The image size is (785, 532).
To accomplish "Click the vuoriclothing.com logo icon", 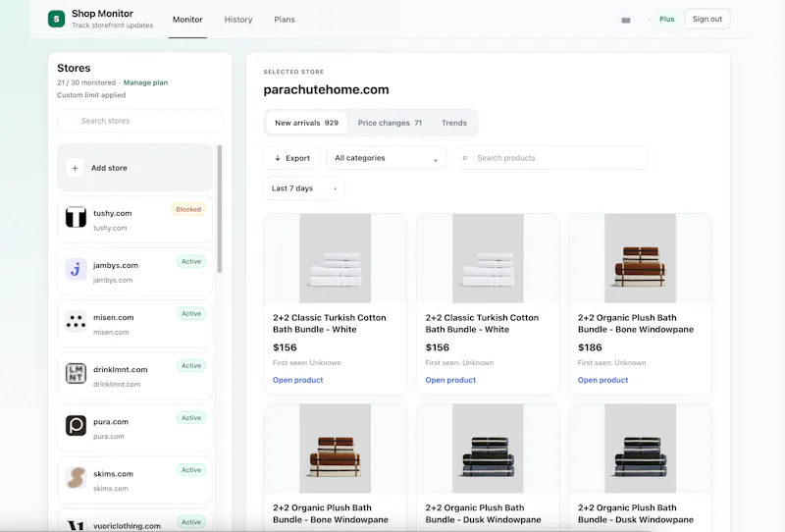I will 76,525.
